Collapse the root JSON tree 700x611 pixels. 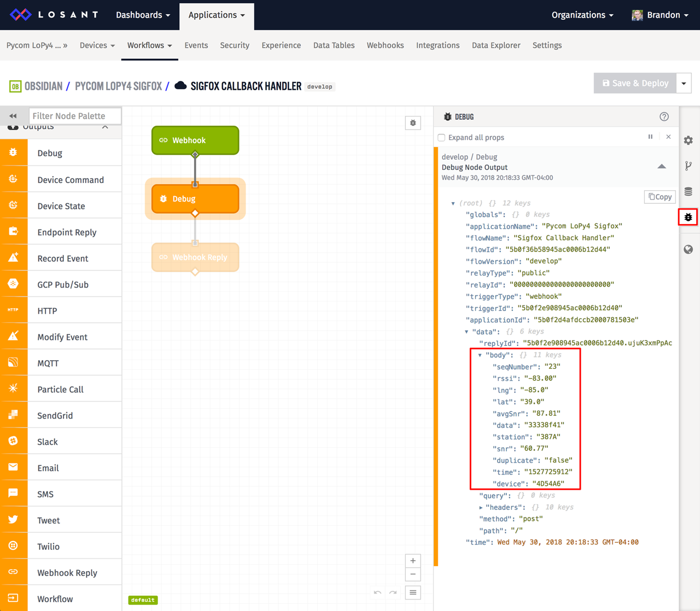[x=453, y=203]
